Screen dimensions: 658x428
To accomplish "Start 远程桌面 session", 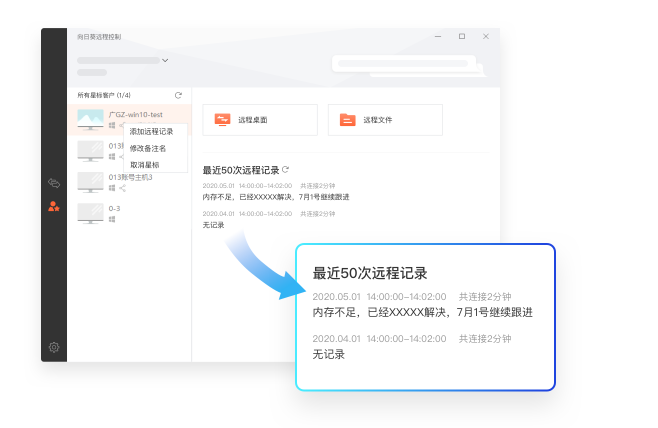I will click(260, 120).
